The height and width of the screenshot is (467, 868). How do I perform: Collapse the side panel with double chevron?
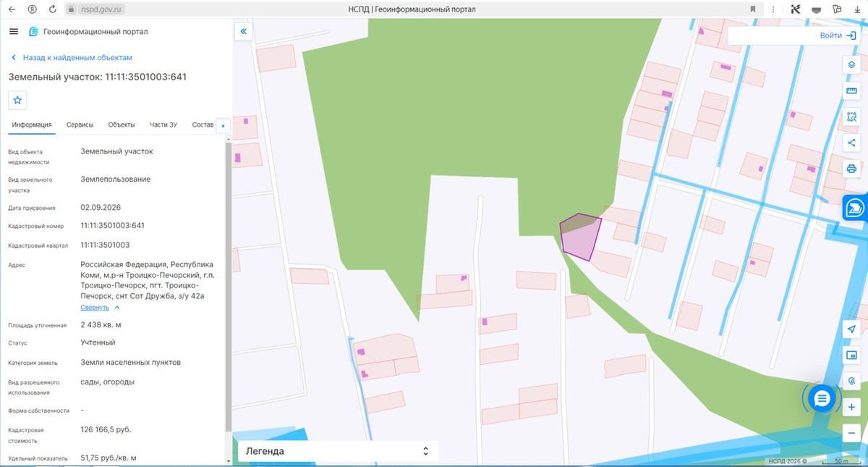[x=244, y=32]
